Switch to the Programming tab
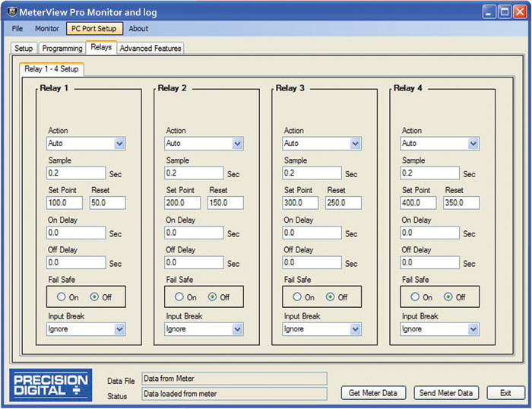The image size is (532, 409). pyautogui.click(x=62, y=48)
